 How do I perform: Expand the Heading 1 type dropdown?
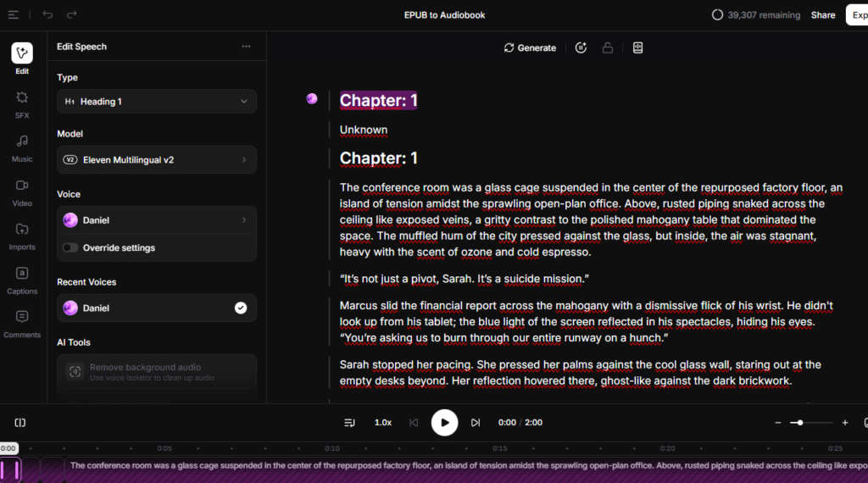click(156, 102)
